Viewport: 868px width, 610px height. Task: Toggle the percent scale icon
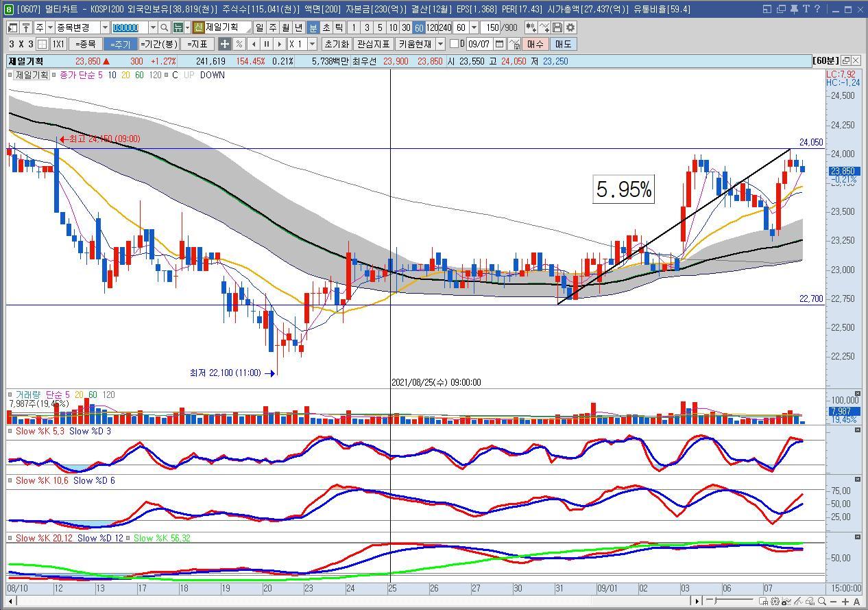point(239,44)
